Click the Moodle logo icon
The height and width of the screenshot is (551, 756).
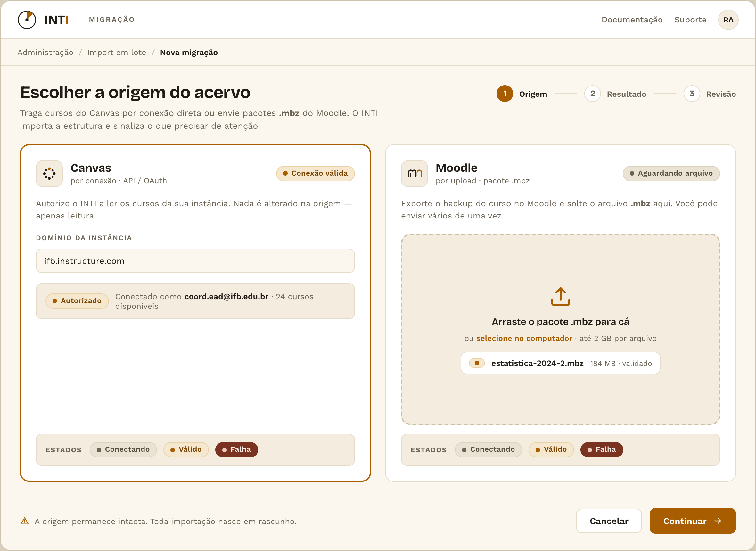point(415,173)
